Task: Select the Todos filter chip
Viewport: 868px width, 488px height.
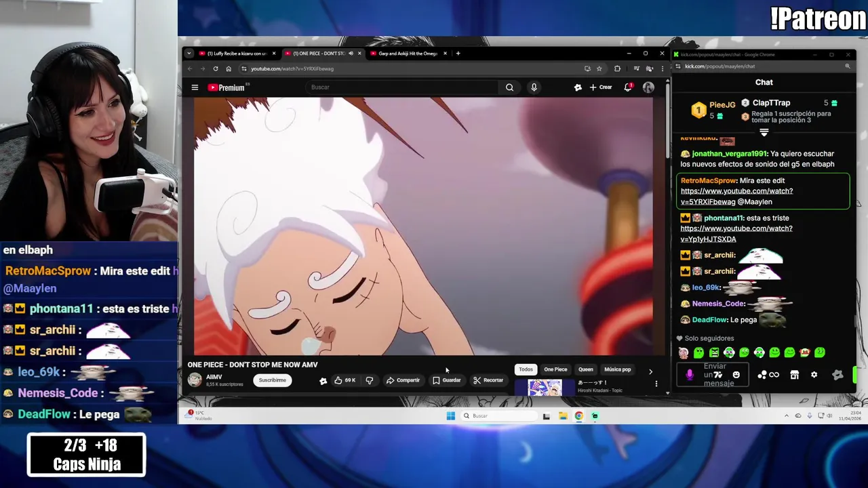Action: (x=526, y=369)
